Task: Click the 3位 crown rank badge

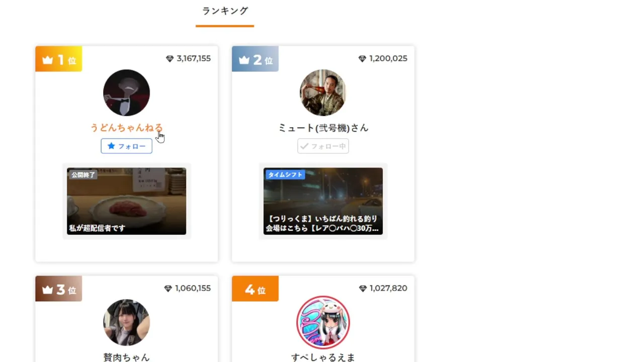Action: (59, 289)
